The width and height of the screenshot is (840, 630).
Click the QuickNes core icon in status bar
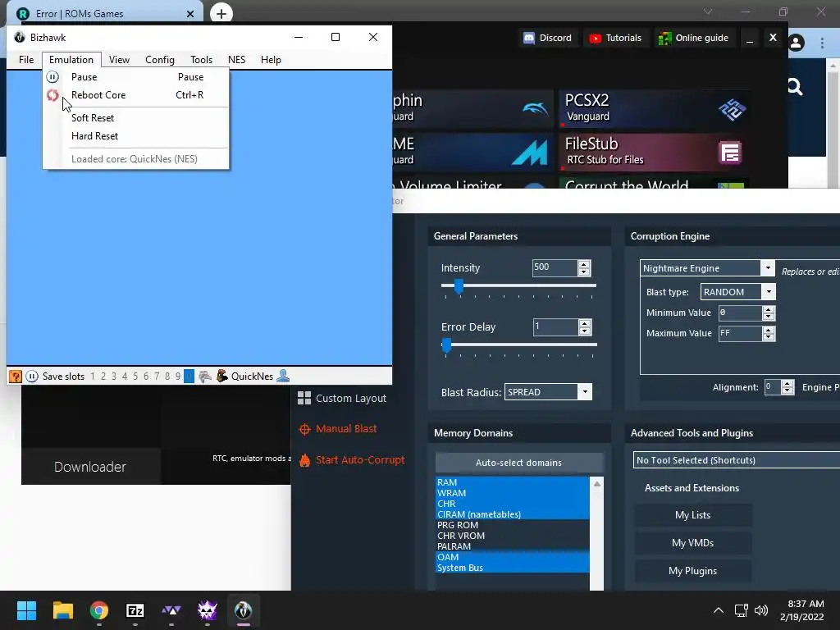(x=221, y=376)
